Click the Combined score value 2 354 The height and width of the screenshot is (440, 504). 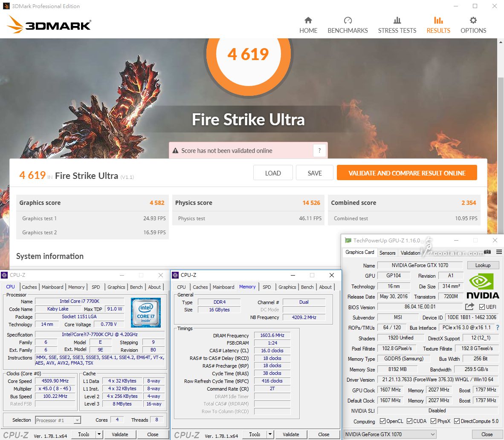[x=469, y=203]
